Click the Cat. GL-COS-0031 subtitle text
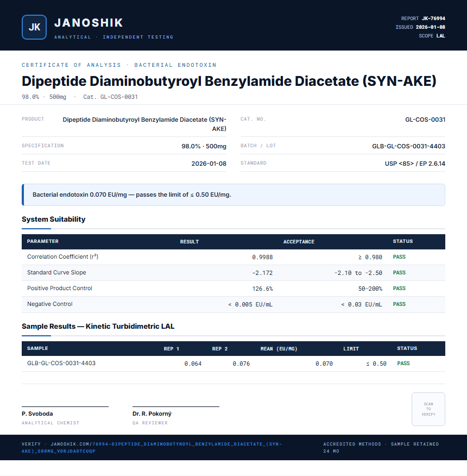 point(110,97)
